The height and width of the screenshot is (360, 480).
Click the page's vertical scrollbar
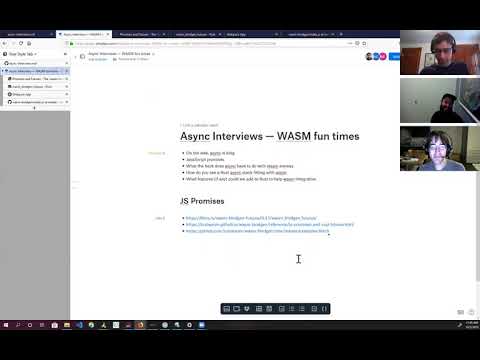click(478, 227)
